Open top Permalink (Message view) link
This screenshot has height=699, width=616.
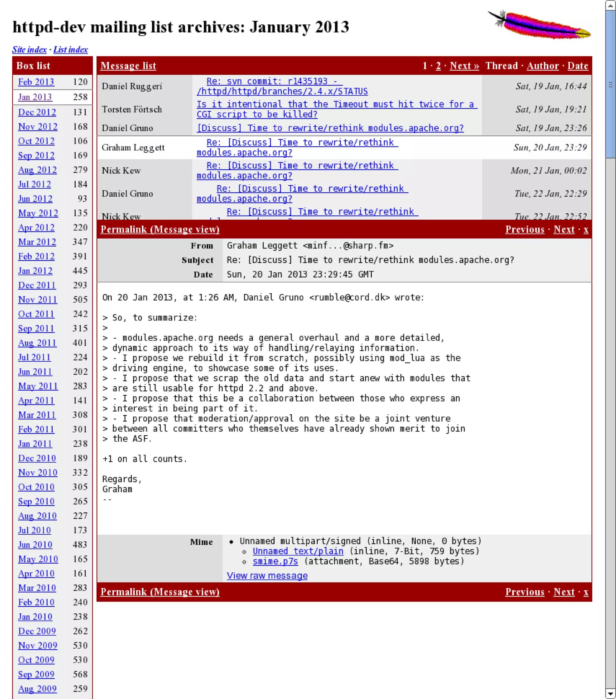tap(160, 230)
